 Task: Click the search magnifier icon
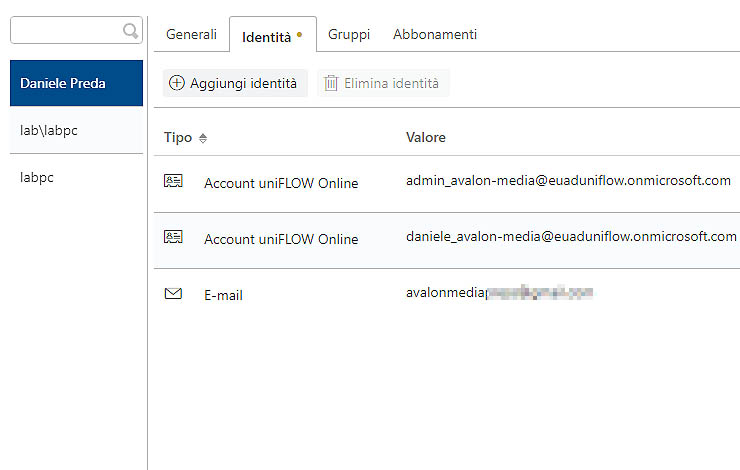130,31
